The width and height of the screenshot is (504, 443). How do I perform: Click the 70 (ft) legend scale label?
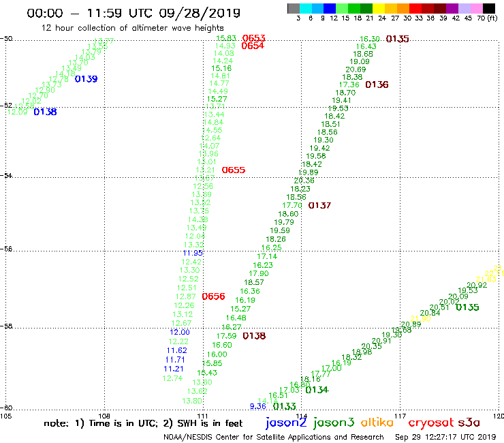(x=487, y=18)
